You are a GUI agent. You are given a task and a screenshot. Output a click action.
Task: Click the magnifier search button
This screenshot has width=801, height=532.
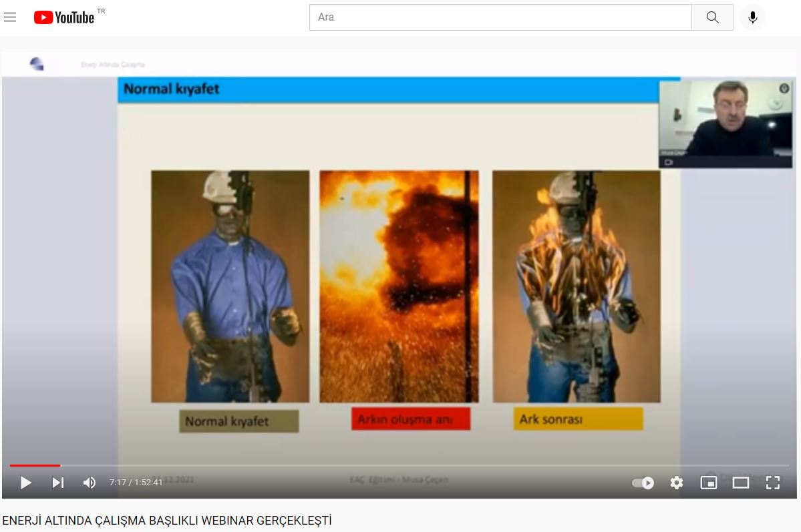[713, 17]
